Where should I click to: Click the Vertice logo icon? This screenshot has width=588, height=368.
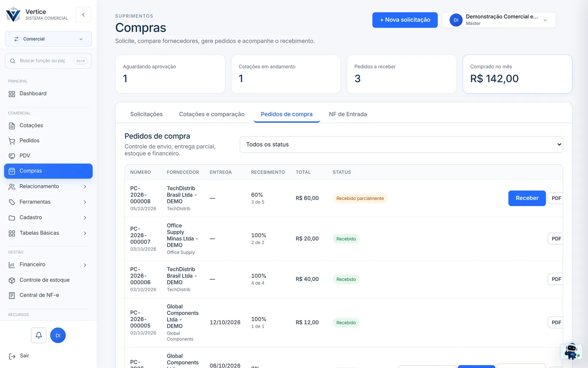point(13,15)
